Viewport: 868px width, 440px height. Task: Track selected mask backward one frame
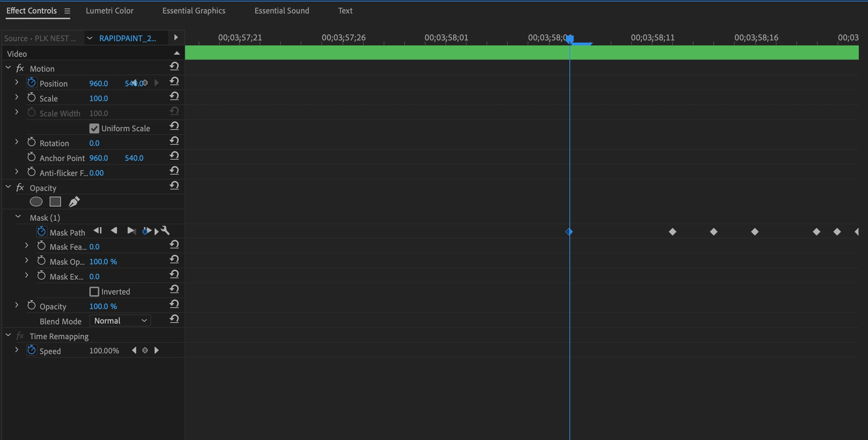(98, 231)
